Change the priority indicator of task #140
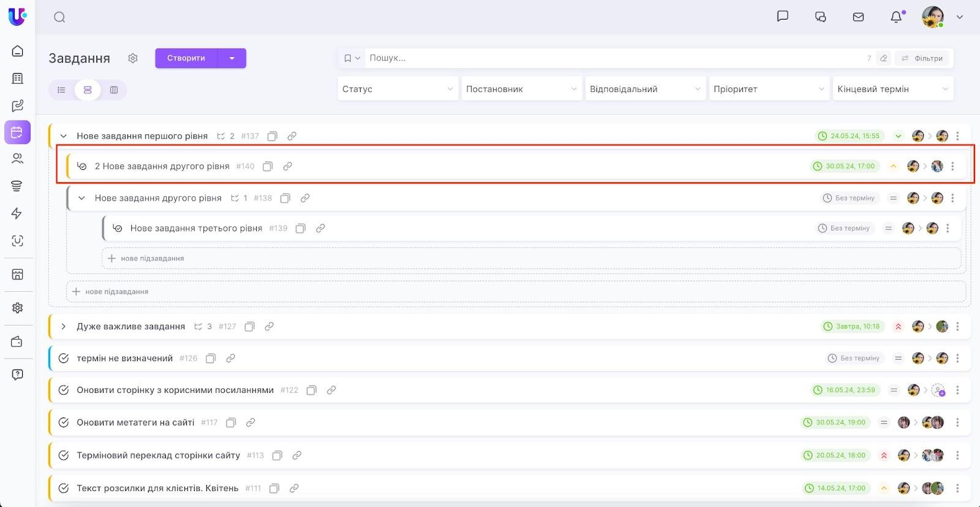 coord(893,166)
